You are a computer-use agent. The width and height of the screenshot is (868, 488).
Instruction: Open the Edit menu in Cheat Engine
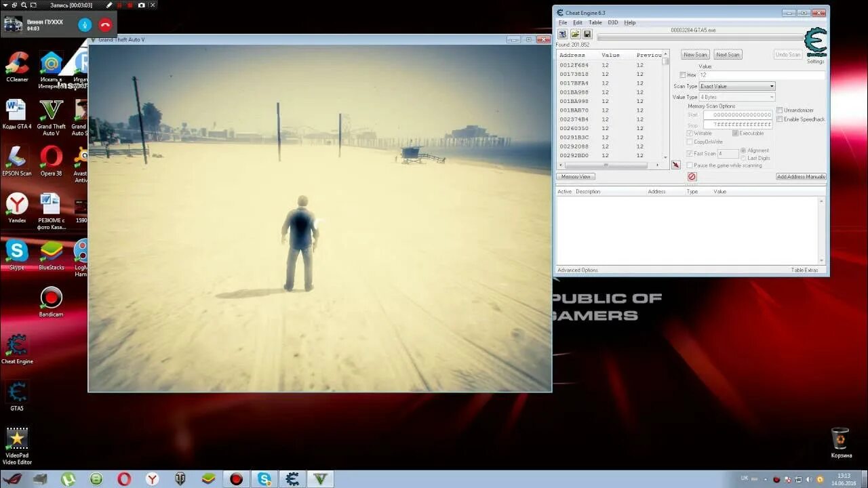pyautogui.click(x=578, y=22)
